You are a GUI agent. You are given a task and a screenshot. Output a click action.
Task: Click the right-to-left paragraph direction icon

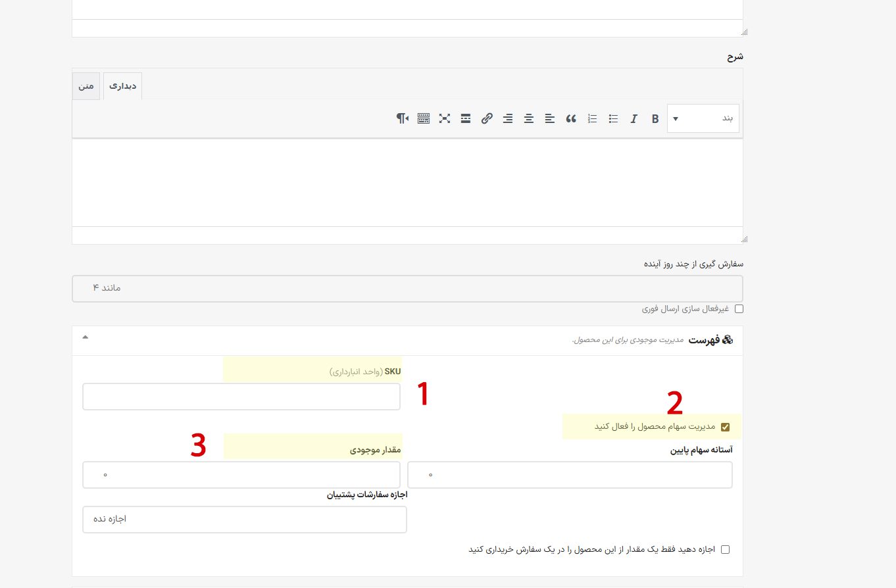[x=403, y=119]
